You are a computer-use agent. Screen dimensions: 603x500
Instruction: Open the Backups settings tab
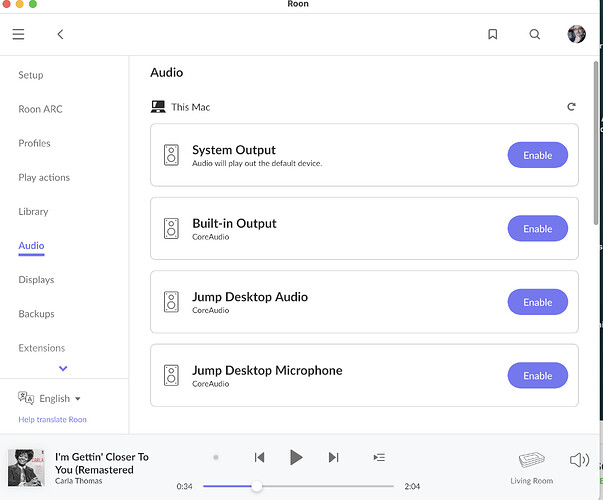coord(36,314)
